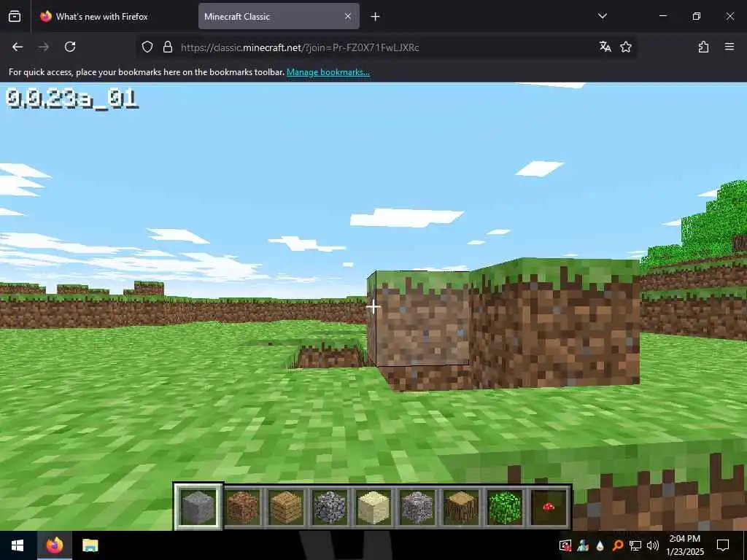Open a new browser tab
This screenshot has width=747, height=560.
click(x=375, y=16)
